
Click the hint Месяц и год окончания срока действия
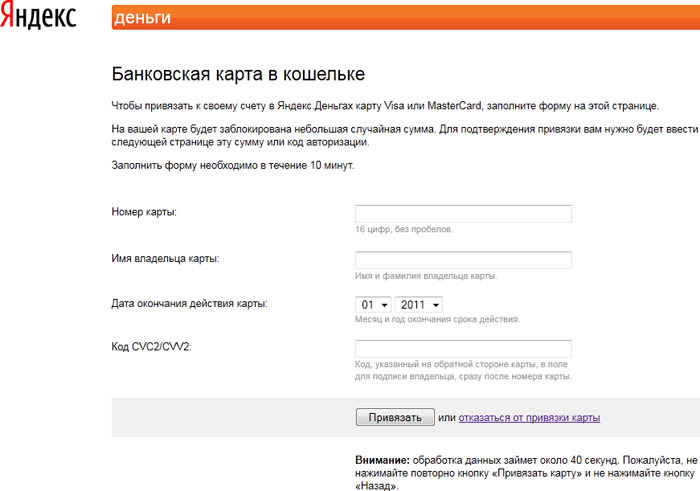coord(437,320)
